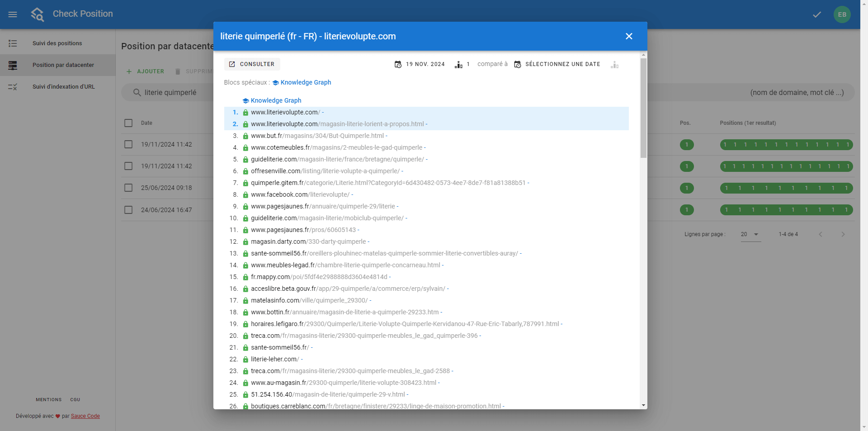This screenshot has height=431, width=868.
Task: Click the Ajouter button
Action: tap(145, 71)
